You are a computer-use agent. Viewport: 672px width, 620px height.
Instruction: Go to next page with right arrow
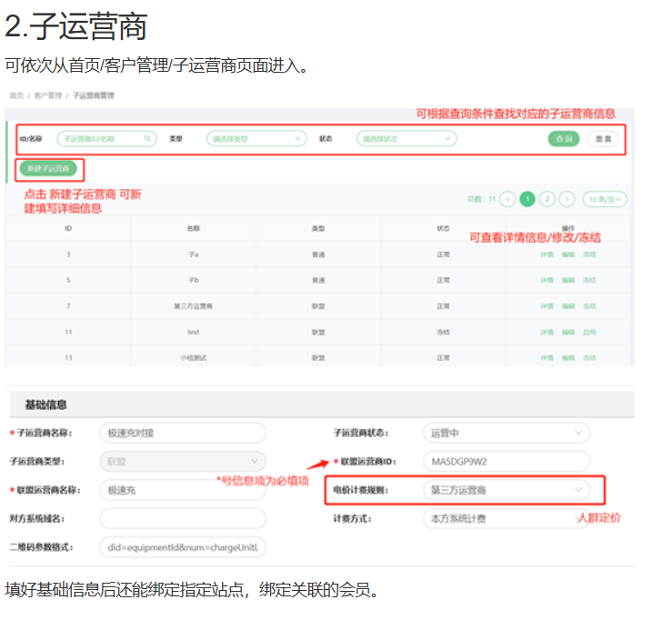pyautogui.click(x=567, y=199)
